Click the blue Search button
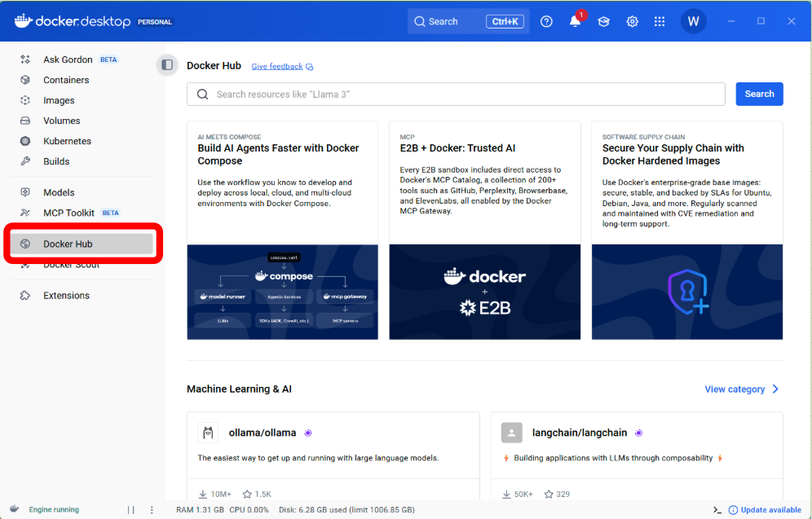Viewport: 812px width, 519px height. pos(759,94)
